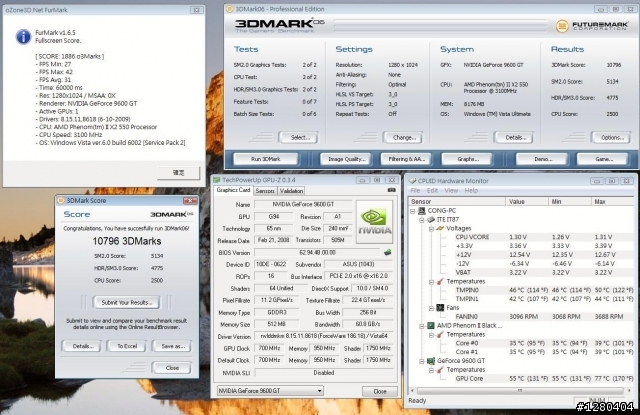Click the BIOS save chip icon in GPU-Z
Image resolution: width=640 pixels, height=415 pixels.
[387, 253]
